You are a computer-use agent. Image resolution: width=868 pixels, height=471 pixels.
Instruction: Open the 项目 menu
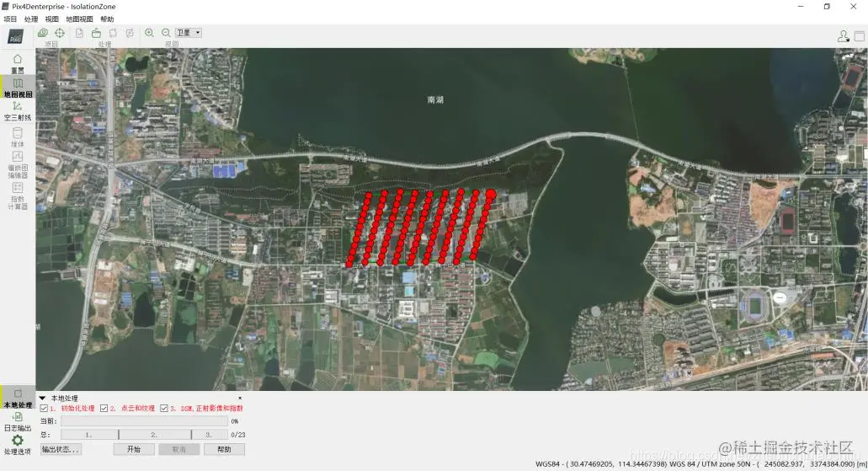10,19
